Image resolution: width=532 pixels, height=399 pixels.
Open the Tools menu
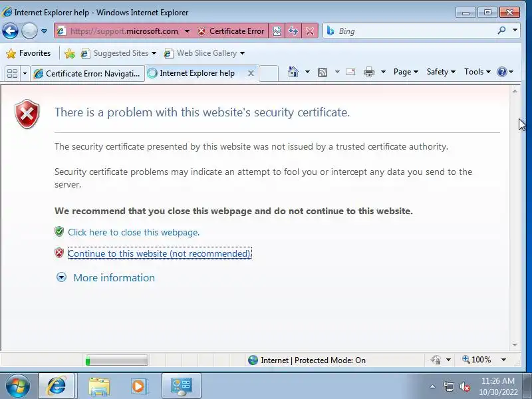pos(477,72)
